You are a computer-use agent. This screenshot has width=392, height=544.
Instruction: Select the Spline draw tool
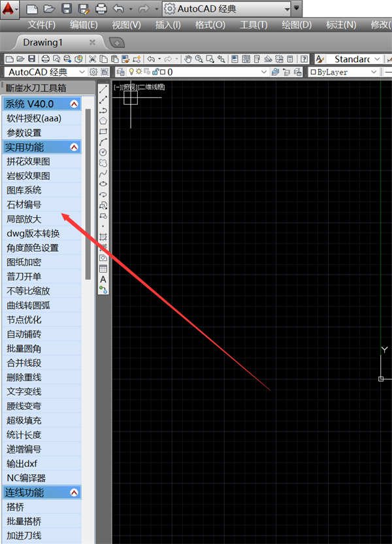(x=103, y=173)
